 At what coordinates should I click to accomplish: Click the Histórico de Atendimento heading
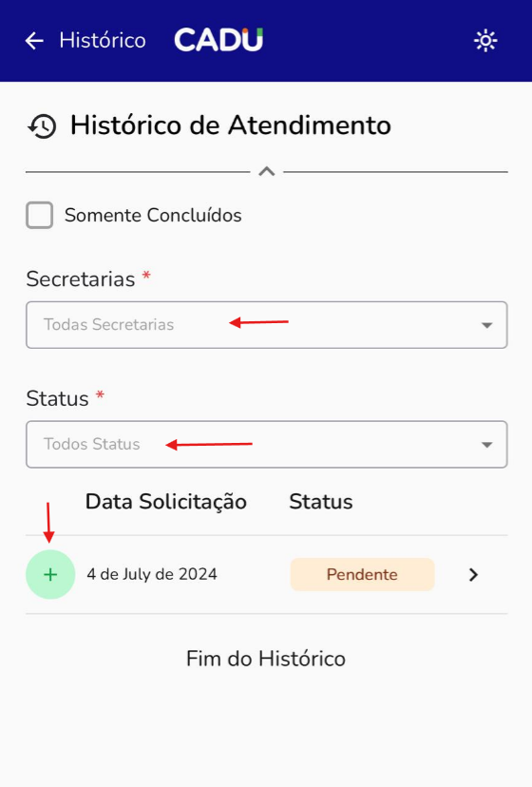click(231, 125)
